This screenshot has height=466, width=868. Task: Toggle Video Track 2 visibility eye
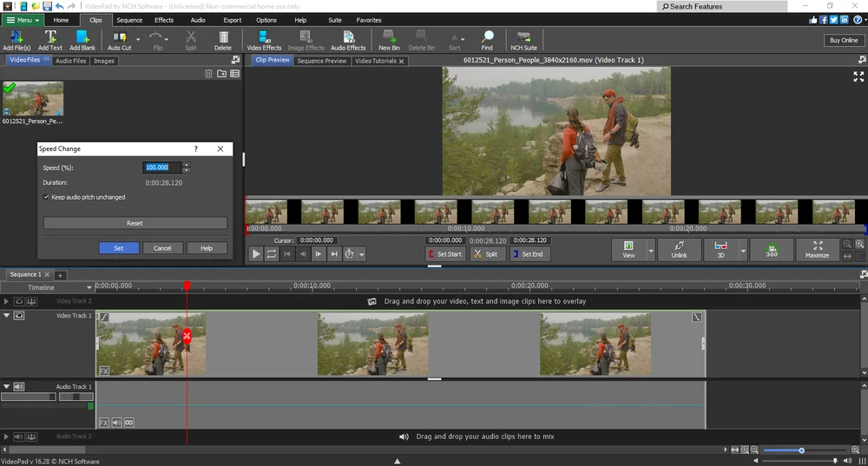tap(19, 301)
